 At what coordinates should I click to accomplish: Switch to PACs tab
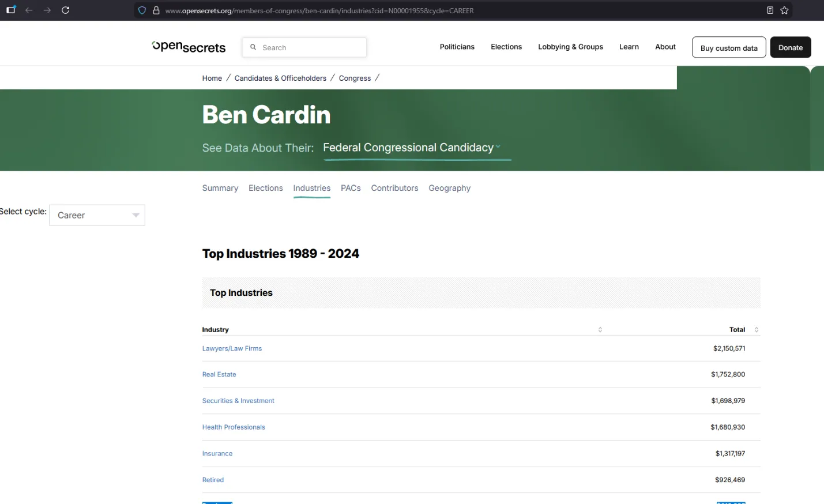click(351, 188)
